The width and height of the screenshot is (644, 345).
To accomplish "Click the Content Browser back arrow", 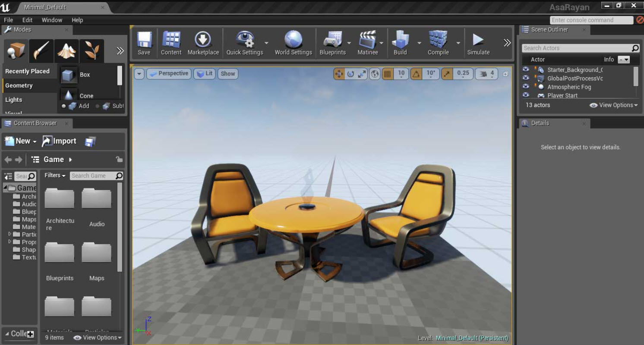I will click(8, 160).
